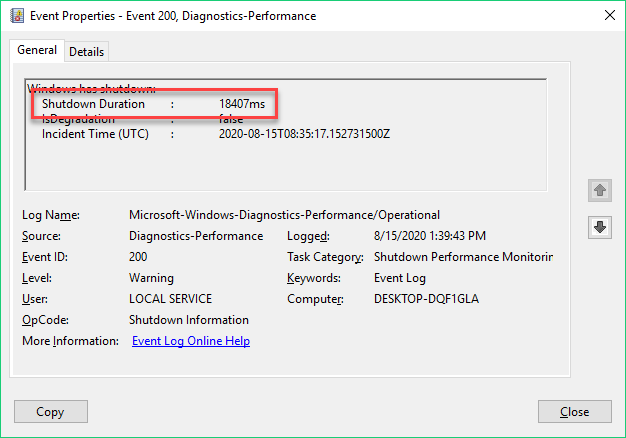Click the Copy button
Image resolution: width=626 pixels, height=438 pixels.
(x=51, y=412)
